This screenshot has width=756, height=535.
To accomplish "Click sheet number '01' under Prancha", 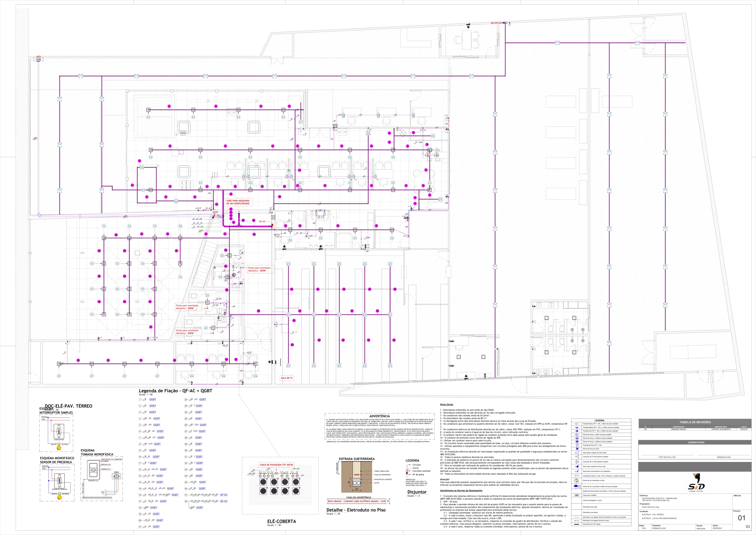I will [x=742, y=518].
